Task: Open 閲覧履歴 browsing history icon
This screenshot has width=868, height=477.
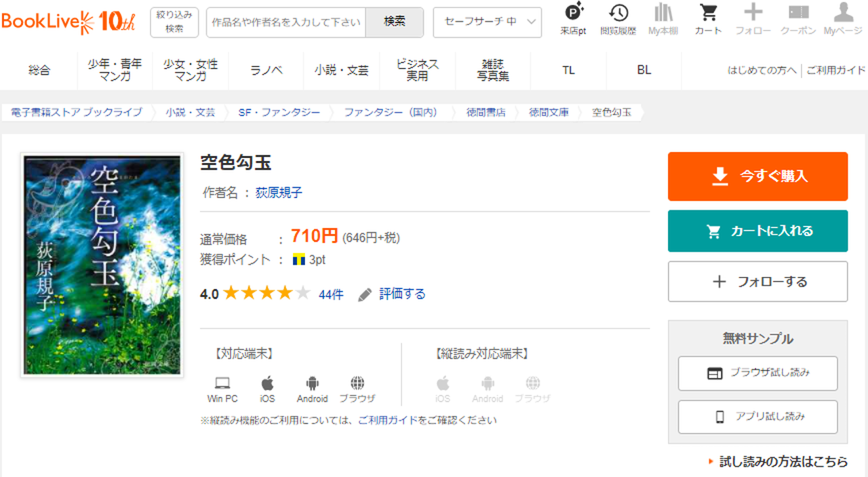Action: [618, 13]
